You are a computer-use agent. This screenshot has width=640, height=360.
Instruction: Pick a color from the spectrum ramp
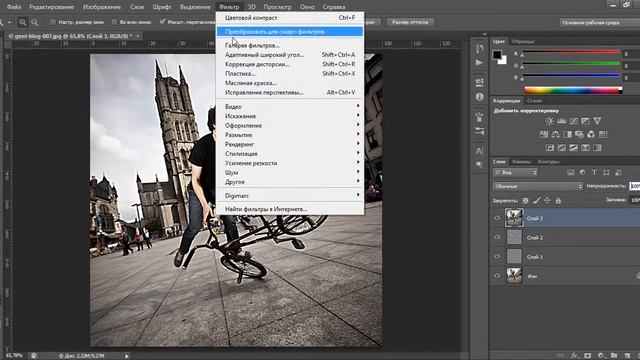[x=573, y=90]
